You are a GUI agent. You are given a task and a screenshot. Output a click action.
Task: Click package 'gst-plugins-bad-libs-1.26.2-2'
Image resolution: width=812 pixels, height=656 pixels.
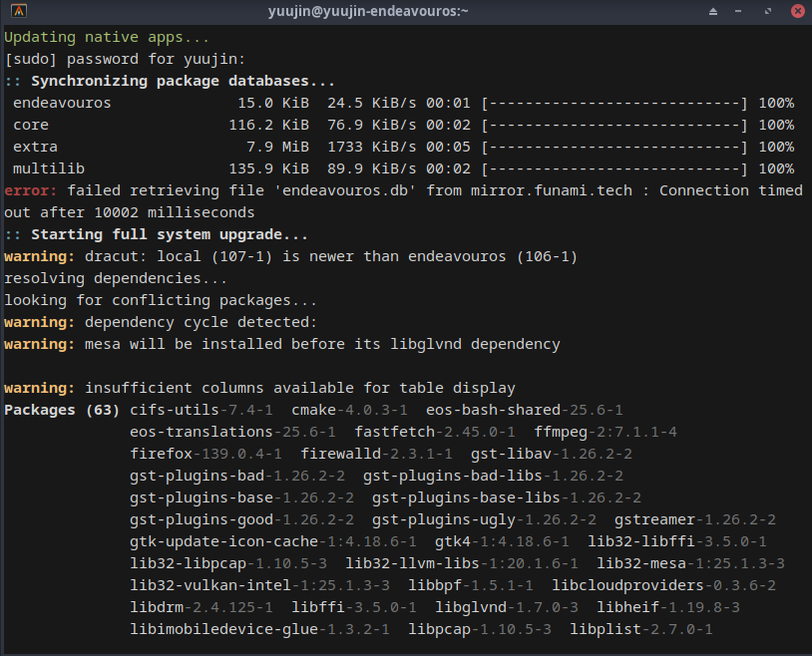[x=493, y=476]
